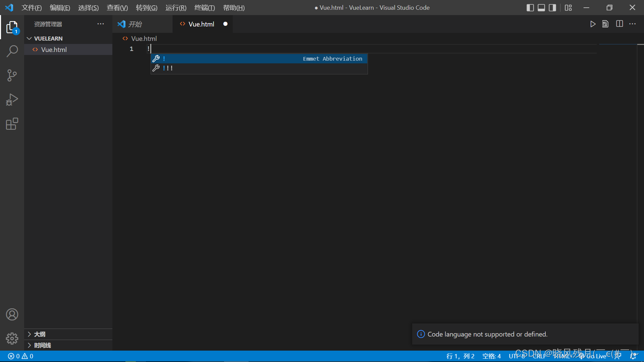The width and height of the screenshot is (644, 362).
Task: Open the Run and Debug view
Action: tap(12, 100)
